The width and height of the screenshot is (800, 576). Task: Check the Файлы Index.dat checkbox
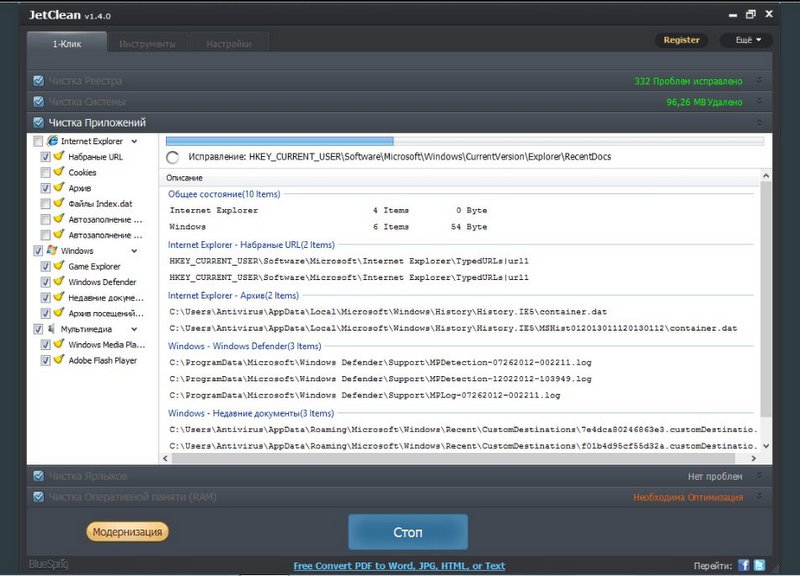pyautogui.click(x=45, y=204)
